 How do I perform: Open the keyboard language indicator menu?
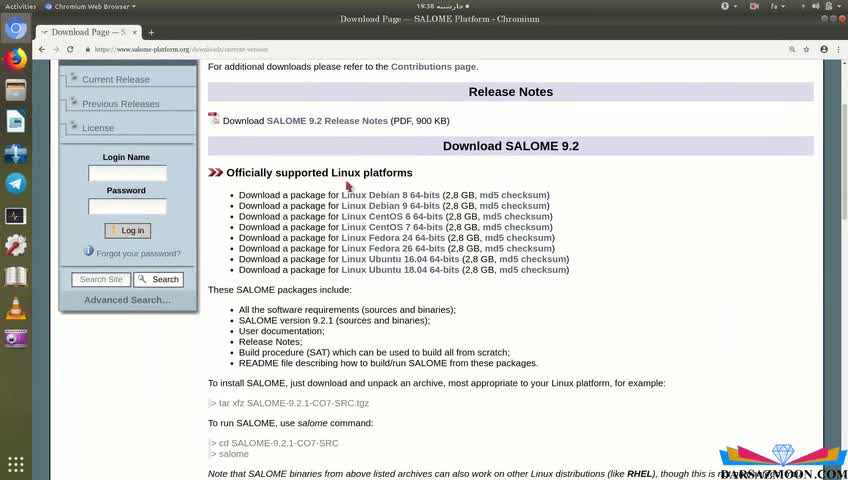(x=777, y=6)
